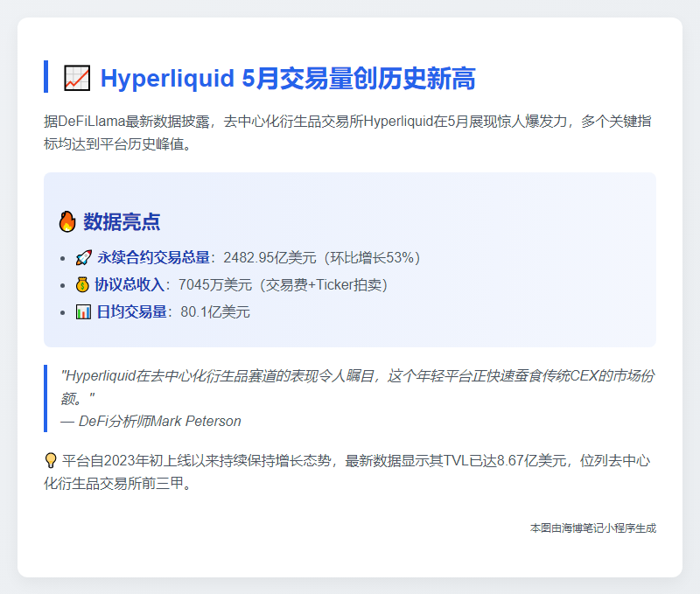Viewport: 700px width, 594px height.
Task: Select the Hyperliquid 5月交易量创历史新高 title
Action: click(289, 77)
